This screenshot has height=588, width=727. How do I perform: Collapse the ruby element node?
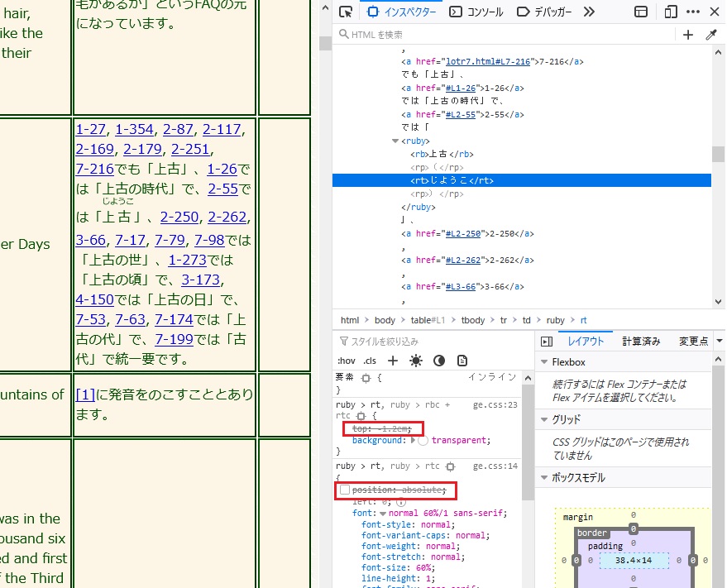pyautogui.click(x=395, y=141)
